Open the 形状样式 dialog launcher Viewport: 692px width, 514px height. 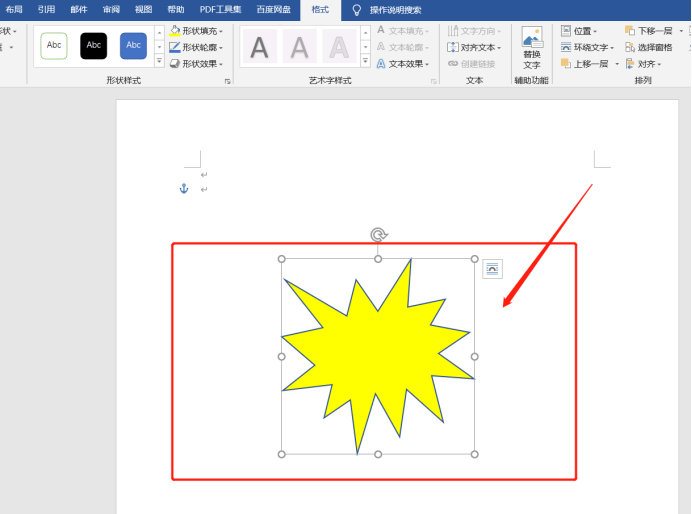click(227, 81)
